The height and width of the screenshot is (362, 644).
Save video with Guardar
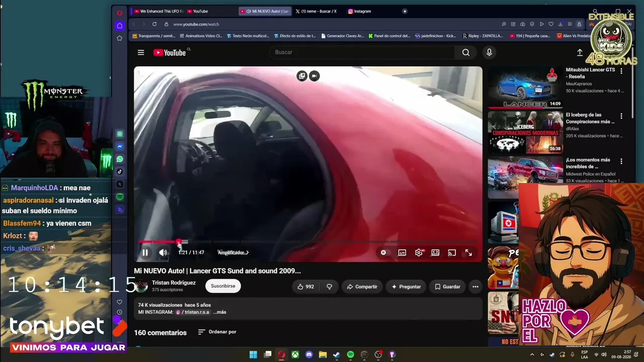[447, 287]
